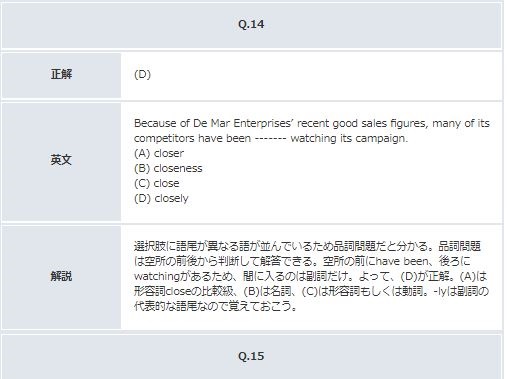Click the phrase 'watching its campaign'

point(349,138)
